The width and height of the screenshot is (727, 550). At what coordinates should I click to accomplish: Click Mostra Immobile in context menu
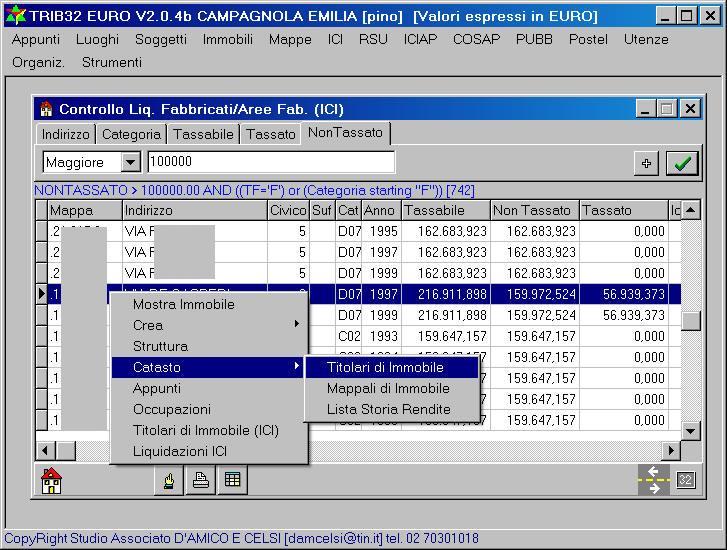184,304
